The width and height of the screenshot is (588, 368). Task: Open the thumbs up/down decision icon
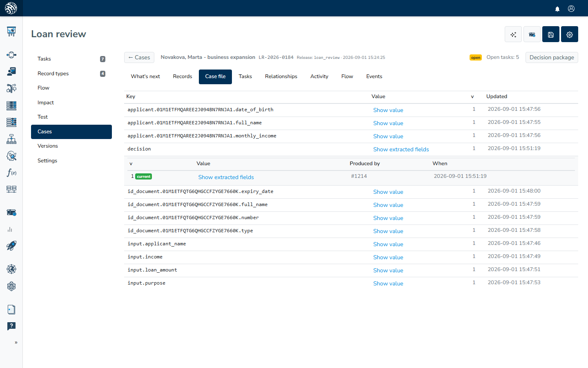point(11,88)
